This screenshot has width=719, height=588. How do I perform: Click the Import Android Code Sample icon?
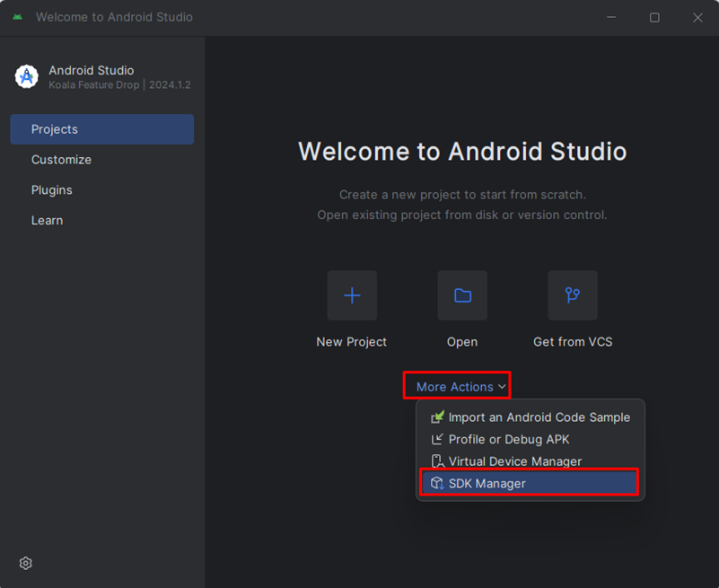click(x=437, y=417)
